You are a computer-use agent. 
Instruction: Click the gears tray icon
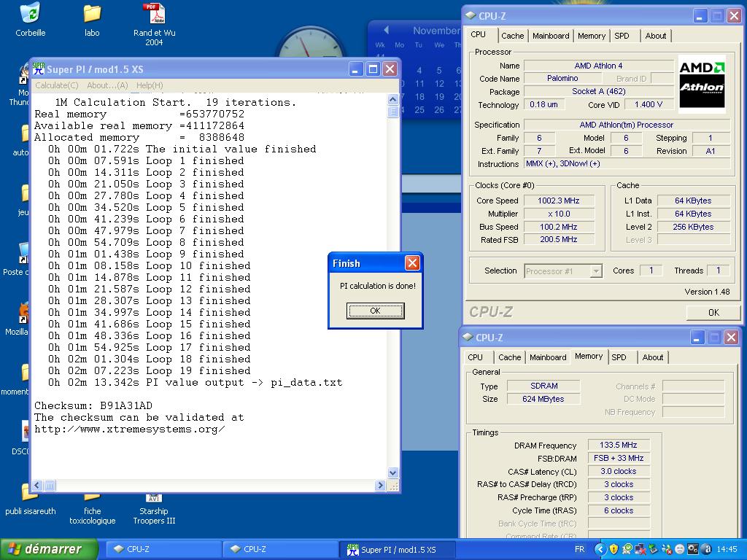tap(693, 549)
